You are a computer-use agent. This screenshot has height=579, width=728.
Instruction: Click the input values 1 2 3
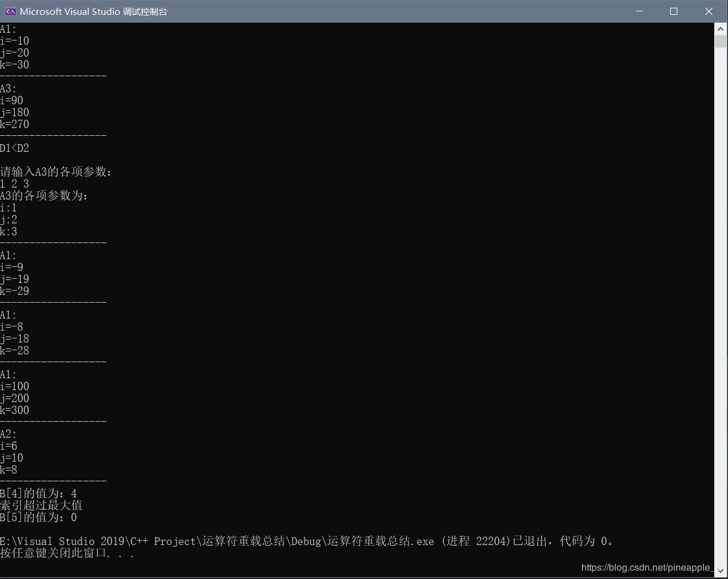coord(14,183)
